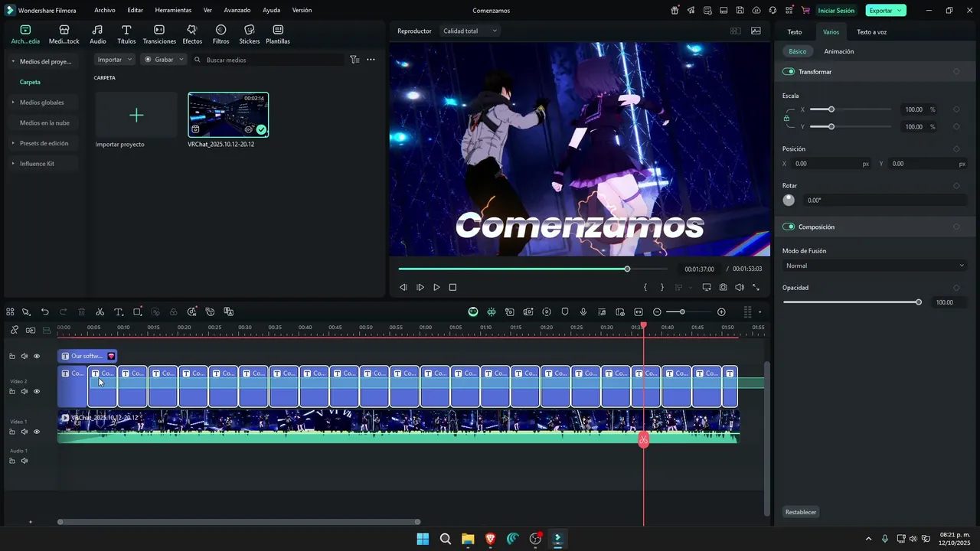Click the preview volume speaker icon
This screenshot has height=551, width=980.
(740, 287)
